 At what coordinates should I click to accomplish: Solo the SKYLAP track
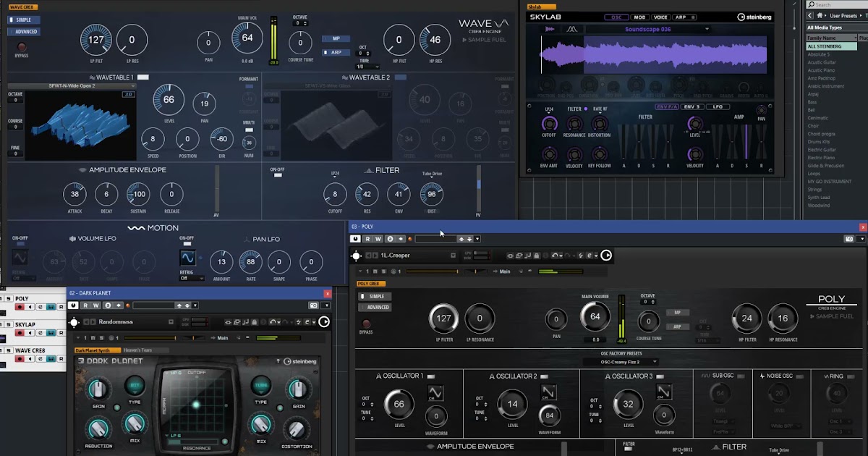coord(9,325)
